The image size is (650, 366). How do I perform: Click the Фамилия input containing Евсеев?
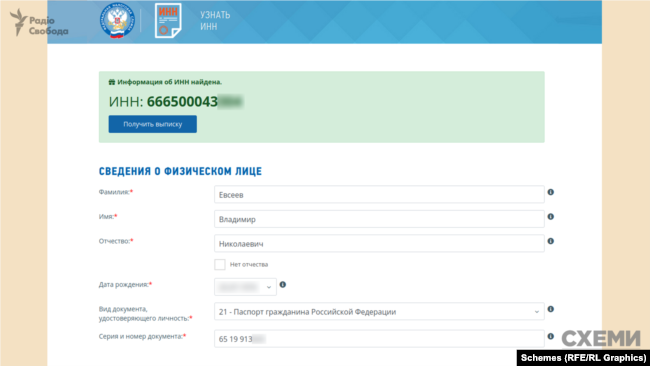pyautogui.click(x=379, y=194)
